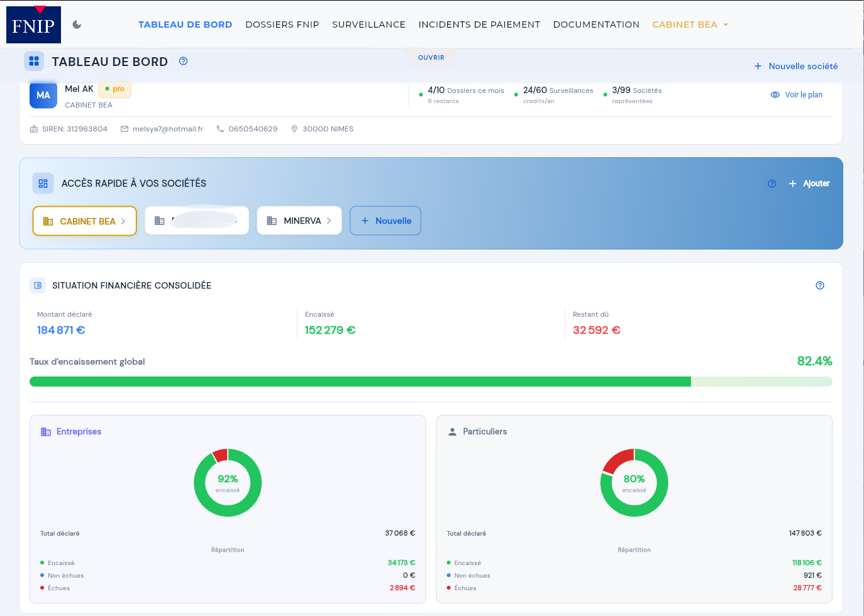Viewport: 864px width, 616px height.
Task: Click the MA profile avatar
Action: (43, 95)
